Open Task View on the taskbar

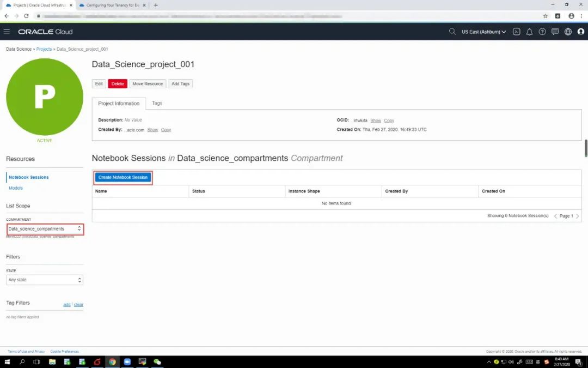click(37, 362)
